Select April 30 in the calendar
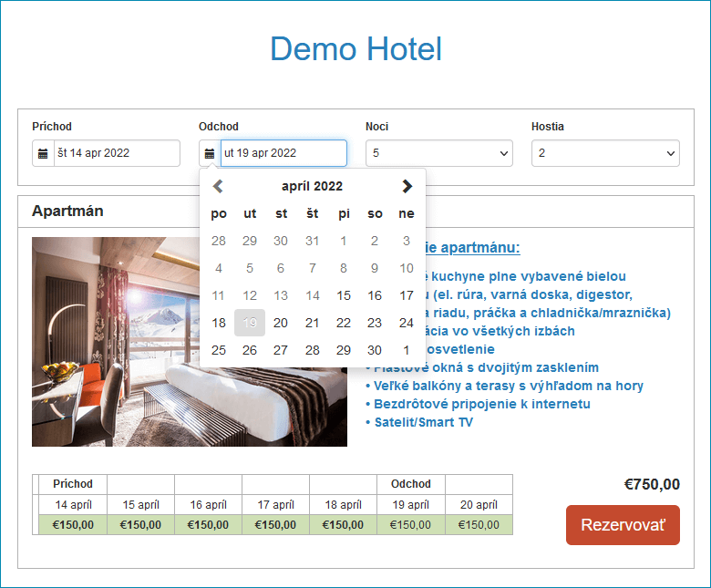This screenshot has height=588, width=711. (x=375, y=350)
